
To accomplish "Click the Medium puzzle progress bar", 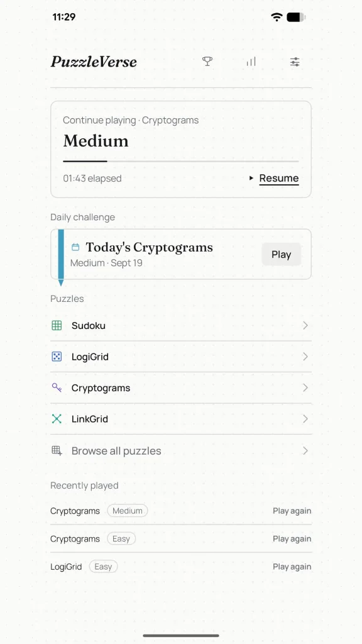I will pyautogui.click(x=181, y=162).
